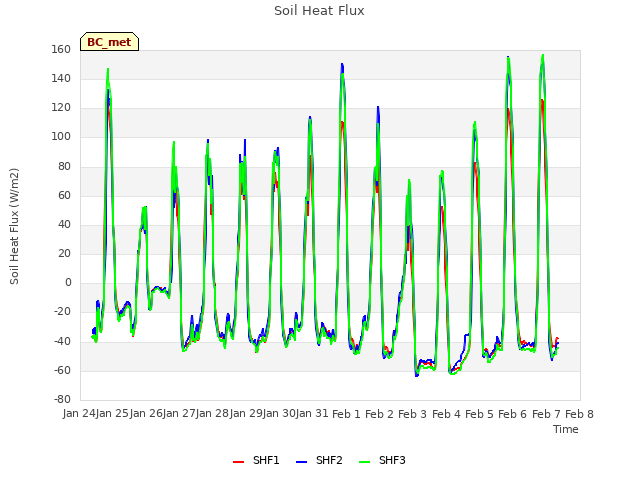
Task: Click the -40 y-axis tick label
Action: point(62,341)
